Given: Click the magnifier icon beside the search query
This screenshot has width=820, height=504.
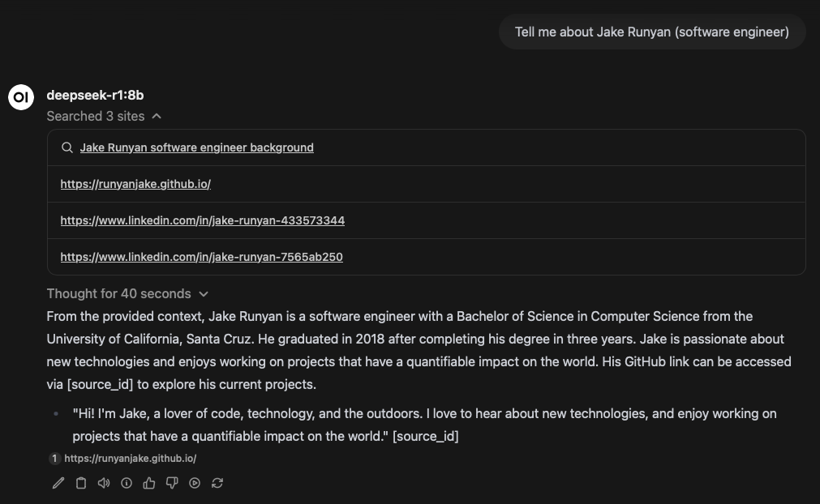Looking at the screenshot, I should (x=67, y=147).
